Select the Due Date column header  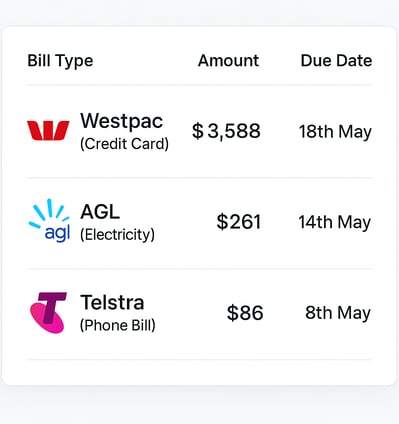(336, 61)
